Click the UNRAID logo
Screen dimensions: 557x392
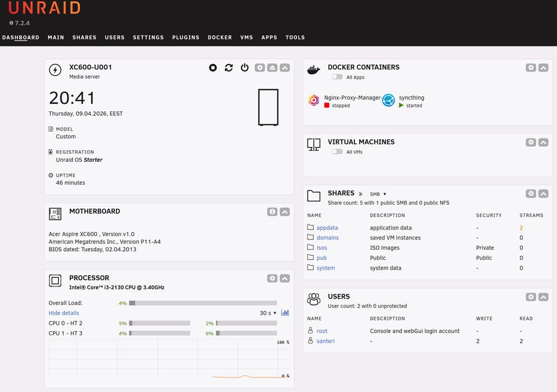click(45, 8)
